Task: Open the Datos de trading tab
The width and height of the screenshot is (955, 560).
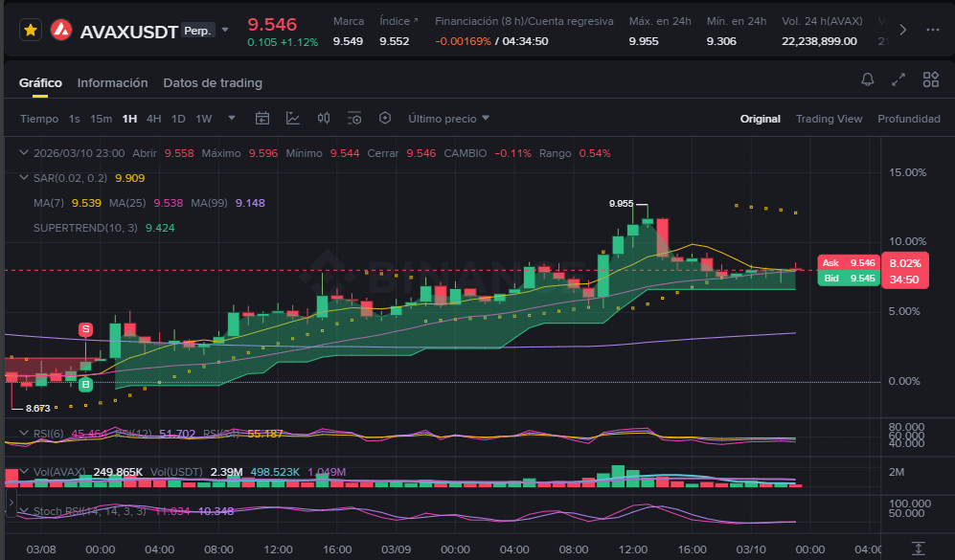Action: tap(213, 82)
